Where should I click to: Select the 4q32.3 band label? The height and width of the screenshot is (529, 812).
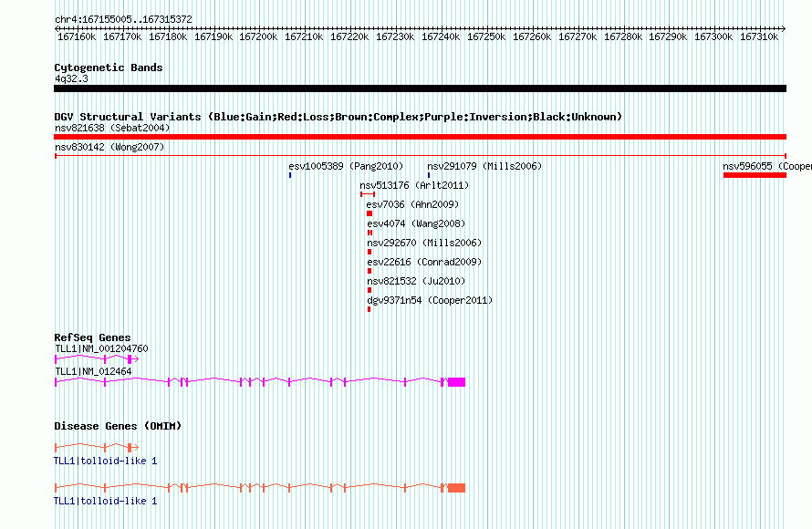coord(71,78)
